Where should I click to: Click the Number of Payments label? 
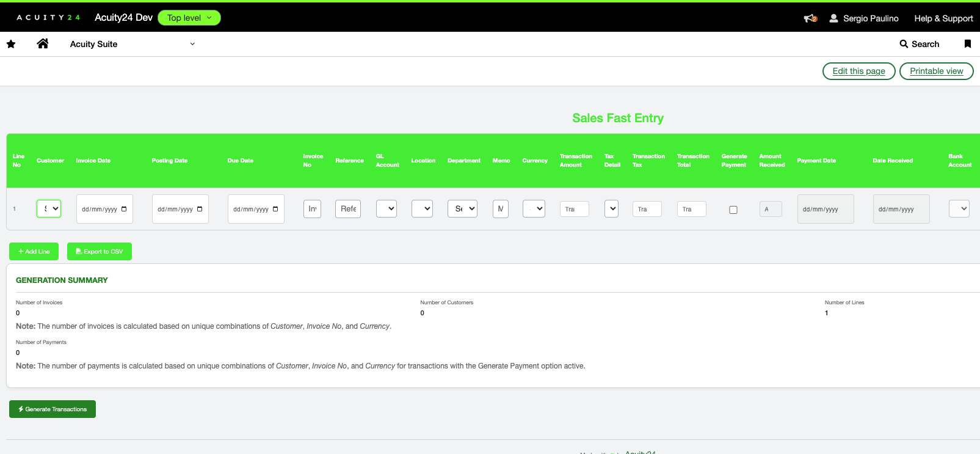41,342
